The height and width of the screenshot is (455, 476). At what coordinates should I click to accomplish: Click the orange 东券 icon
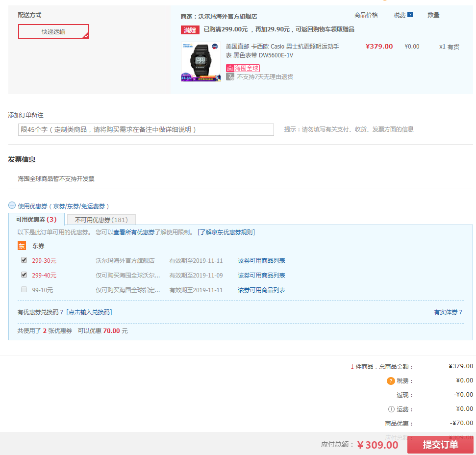pyautogui.click(x=22, y=246)
